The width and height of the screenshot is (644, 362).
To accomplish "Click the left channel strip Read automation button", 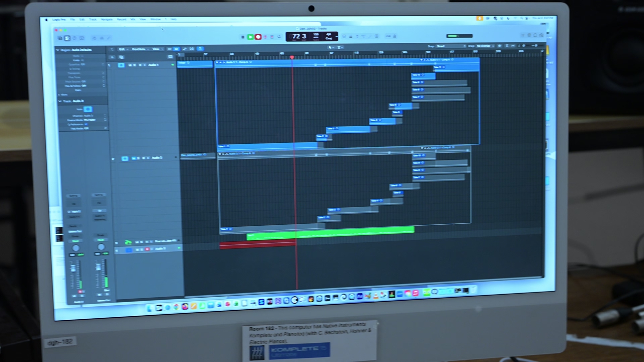I will point(75,241).
